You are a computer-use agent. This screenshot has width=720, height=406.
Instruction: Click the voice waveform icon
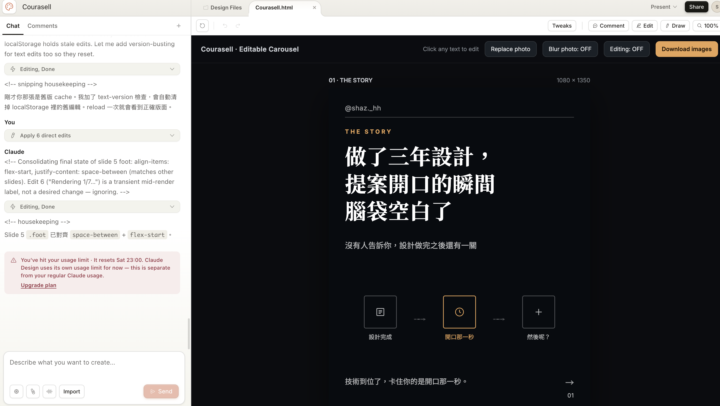49,391
